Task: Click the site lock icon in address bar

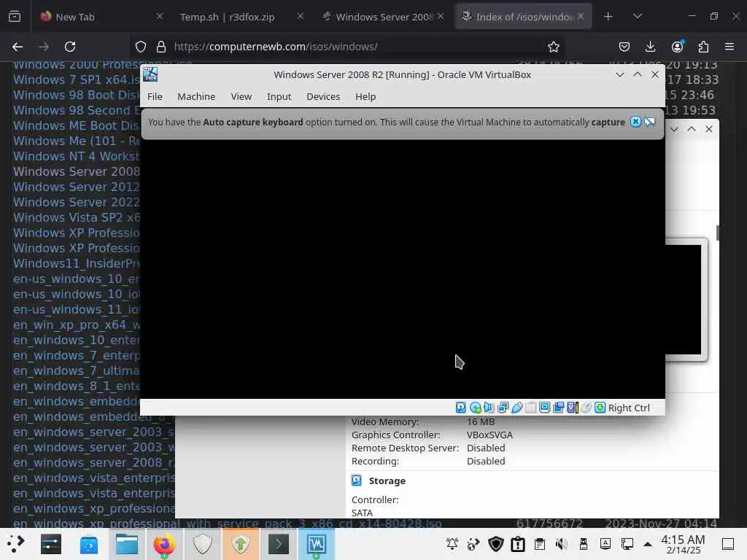Action: [x=161, y=47]
